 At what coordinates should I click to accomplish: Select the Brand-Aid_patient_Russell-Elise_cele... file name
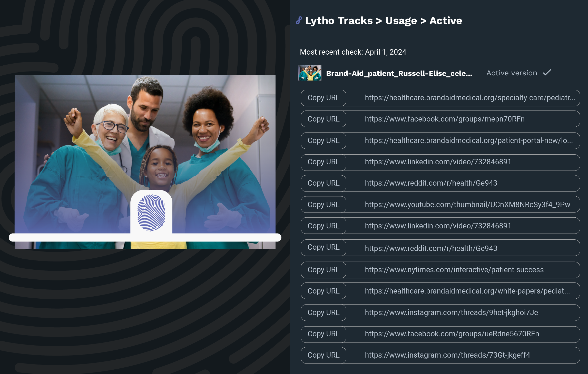(399, 74)
